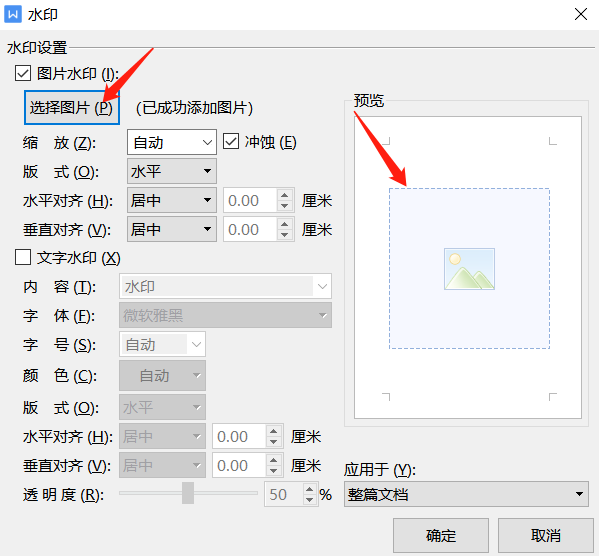Click the (已成功添加图片) status text
Image resolution: width=599 pixels, height=556 pixels.
194,108
